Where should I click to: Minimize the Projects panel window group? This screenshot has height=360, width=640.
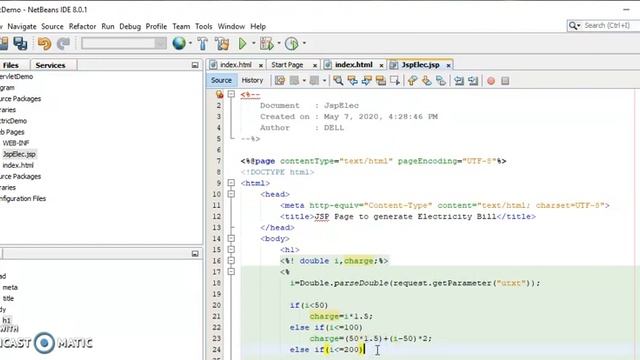click(x=195, y=65)
